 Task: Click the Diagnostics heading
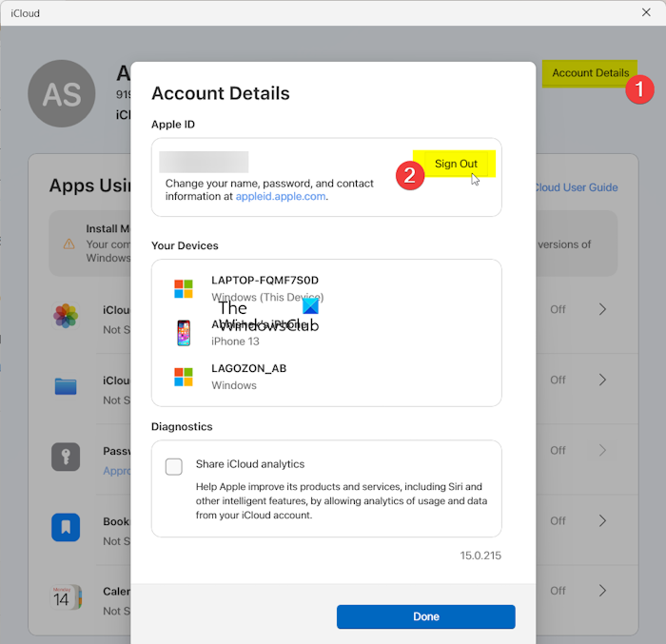pyautogui.click(x=182, y=426)
